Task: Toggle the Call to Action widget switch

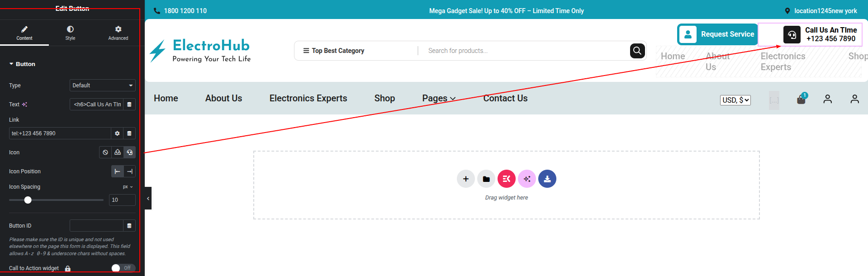Action: (x=123, y=268)
